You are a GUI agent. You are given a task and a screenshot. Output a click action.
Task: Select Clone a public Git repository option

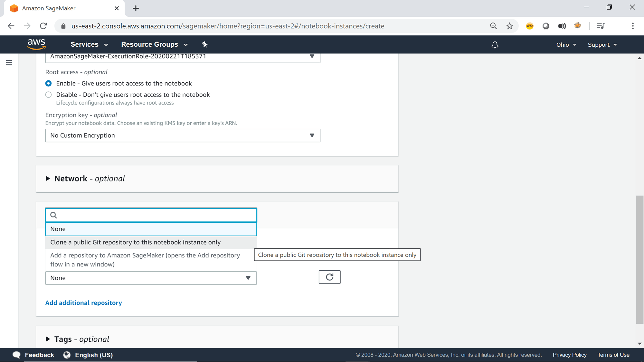click(x=135, y=242)
